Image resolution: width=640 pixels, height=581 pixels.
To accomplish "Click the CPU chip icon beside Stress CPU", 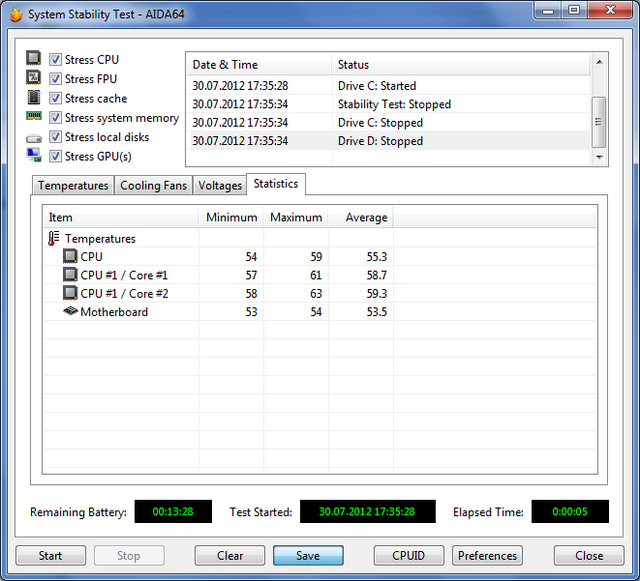I will [x=34, y=59].
